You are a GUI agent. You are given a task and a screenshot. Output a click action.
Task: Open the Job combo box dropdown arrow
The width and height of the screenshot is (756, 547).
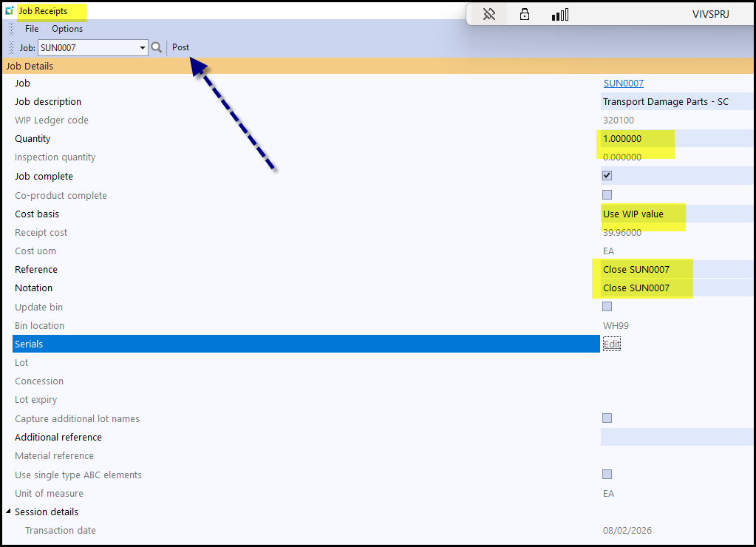(143, 48)
